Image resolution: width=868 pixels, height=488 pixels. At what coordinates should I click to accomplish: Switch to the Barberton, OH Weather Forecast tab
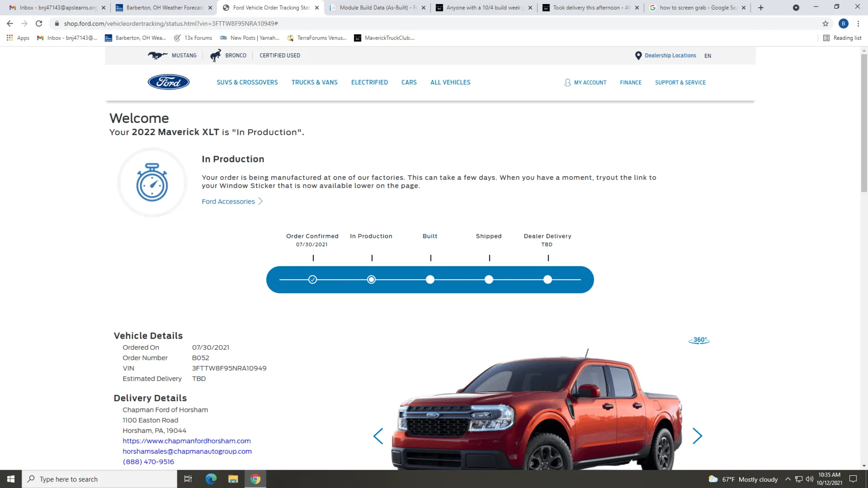(x=164, y=8)
